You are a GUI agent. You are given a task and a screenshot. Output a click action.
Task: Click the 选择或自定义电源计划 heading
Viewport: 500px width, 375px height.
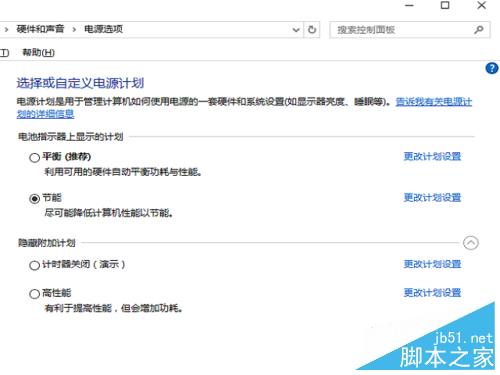pos(80,83)
